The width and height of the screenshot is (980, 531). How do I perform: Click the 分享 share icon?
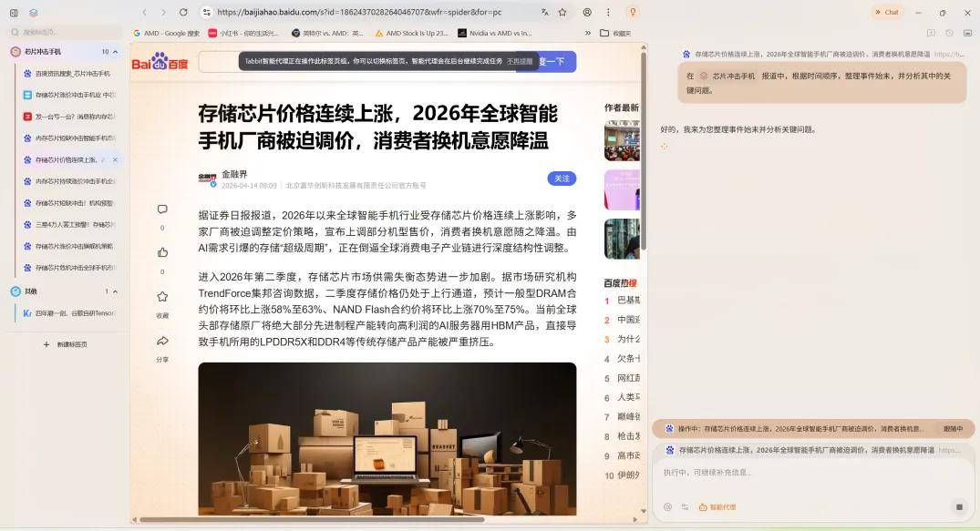[162, 340]
